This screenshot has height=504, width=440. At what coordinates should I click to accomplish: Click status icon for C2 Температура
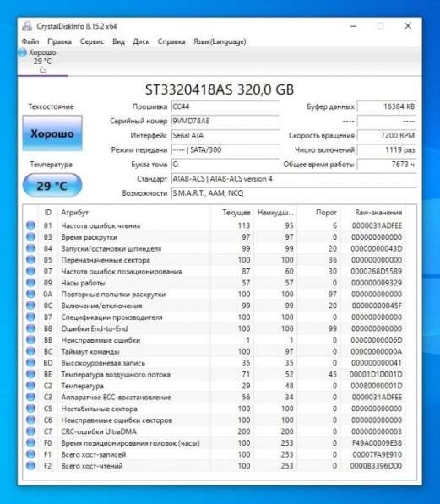pos(30,386)
